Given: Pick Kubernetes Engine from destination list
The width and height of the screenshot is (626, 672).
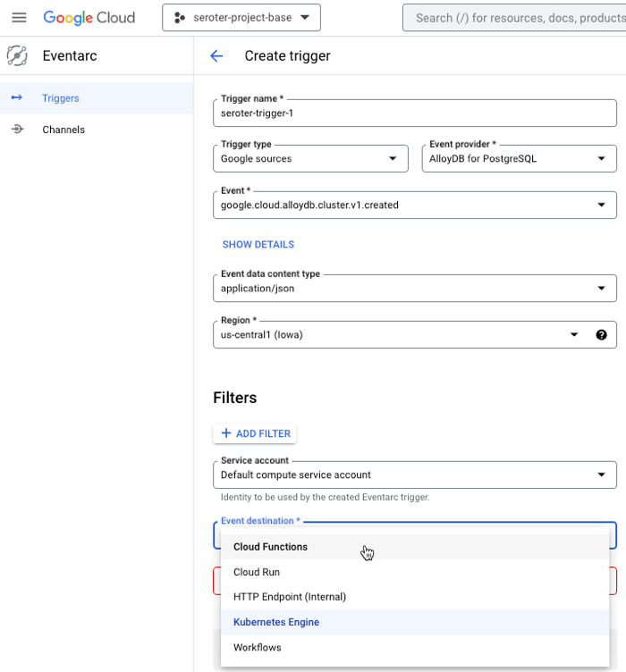Looking at the screenshot, I should pyautogui.click(x=415, y=622).
